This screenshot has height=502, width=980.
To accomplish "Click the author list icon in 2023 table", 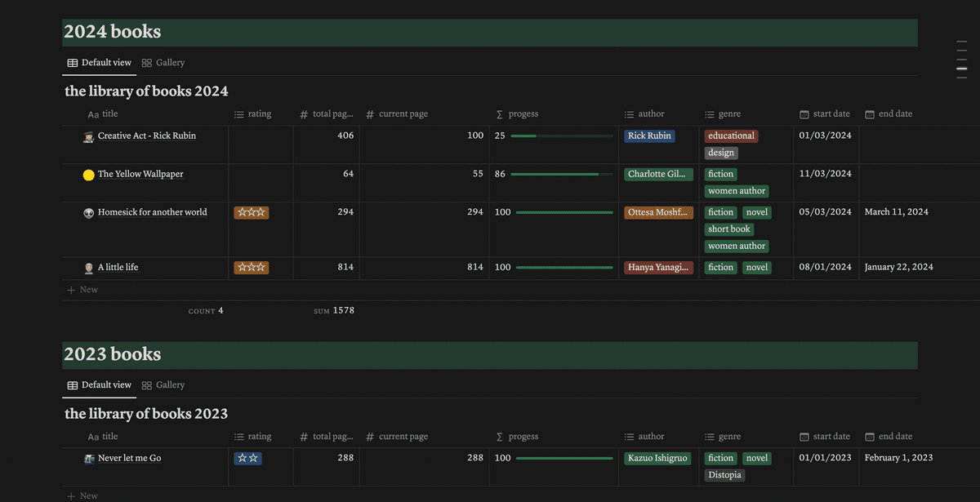I will [629, 437].
